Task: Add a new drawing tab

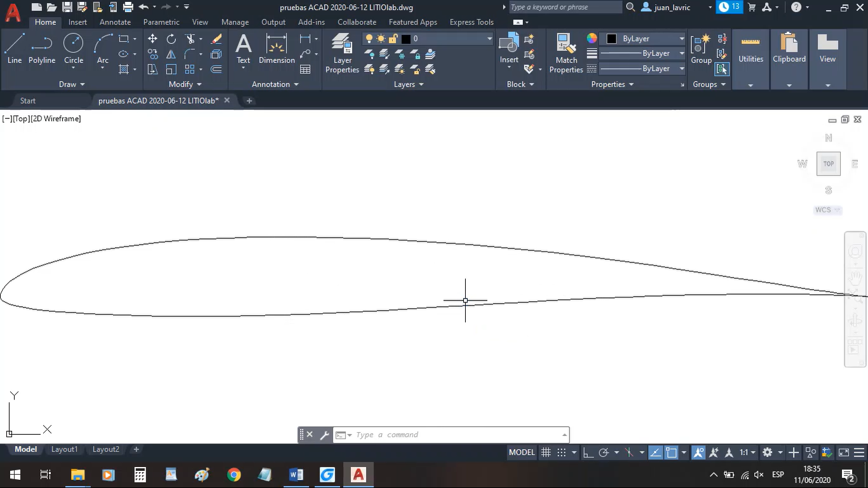Action: coord(249,100)
